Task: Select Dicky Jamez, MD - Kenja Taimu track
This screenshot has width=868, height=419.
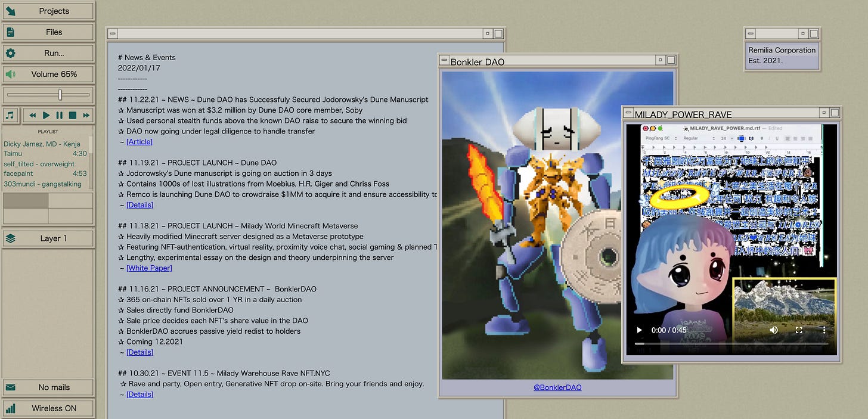Action: [45, 148]
